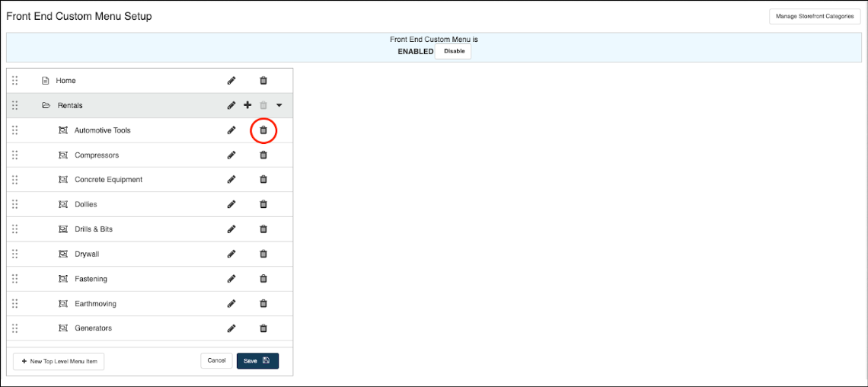This screenshot has width=868, height=387.
Task: Click the plus icon on Rentals row
Action: tap(247, 105)
